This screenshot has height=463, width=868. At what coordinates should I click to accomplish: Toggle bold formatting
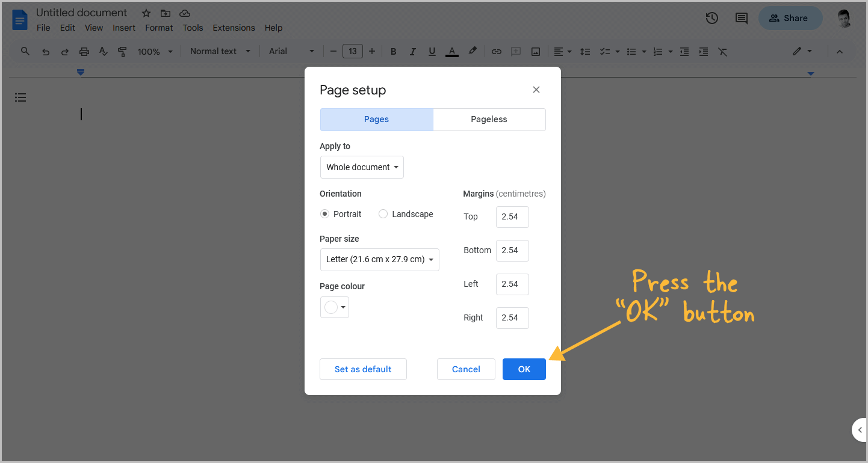[393, 51]
